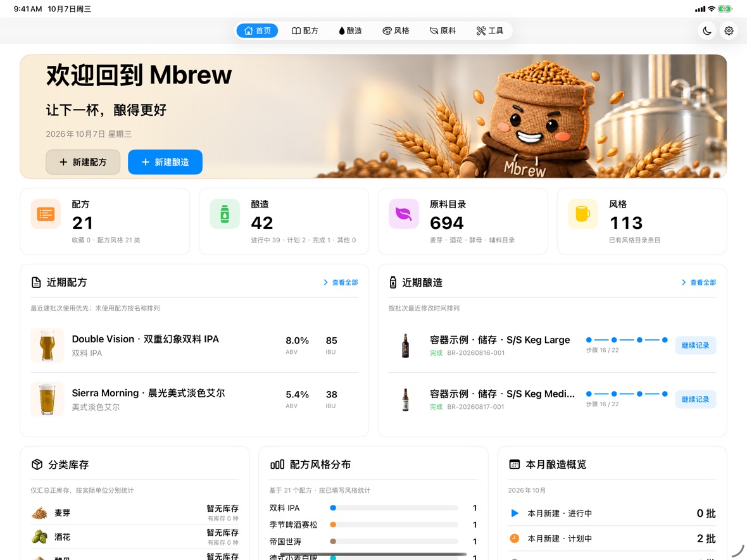Click the 近期配方 document icon
The width and height of the screenshot is (747, 560).
coord(36,282)
